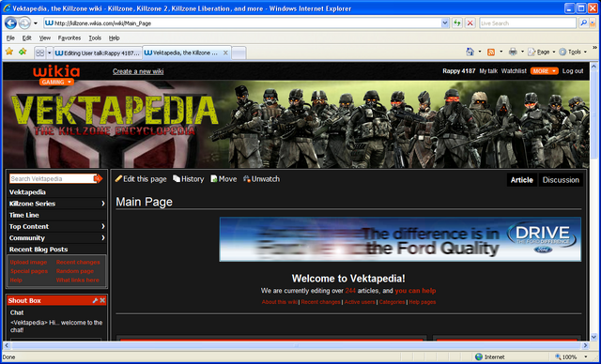Open the recent pages dropdown beside Forward
This screenshot has width=601, height=364.
(x=36, y=23)
